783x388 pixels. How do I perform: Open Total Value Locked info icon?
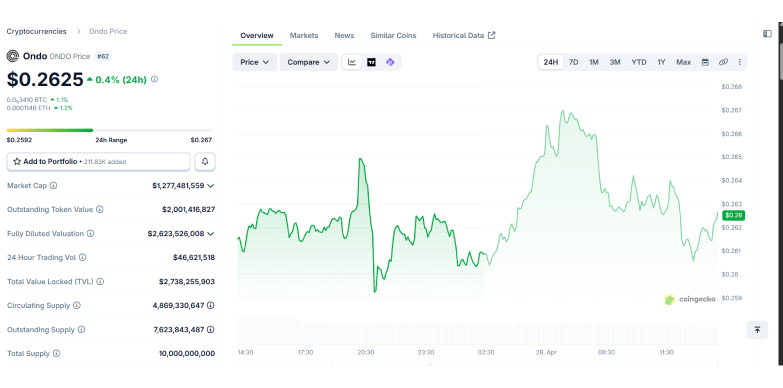(x=100, y=282)
